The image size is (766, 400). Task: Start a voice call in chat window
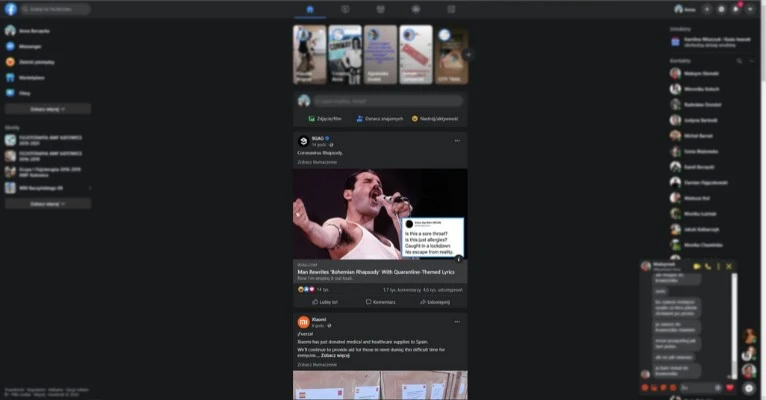pos(707,266)
